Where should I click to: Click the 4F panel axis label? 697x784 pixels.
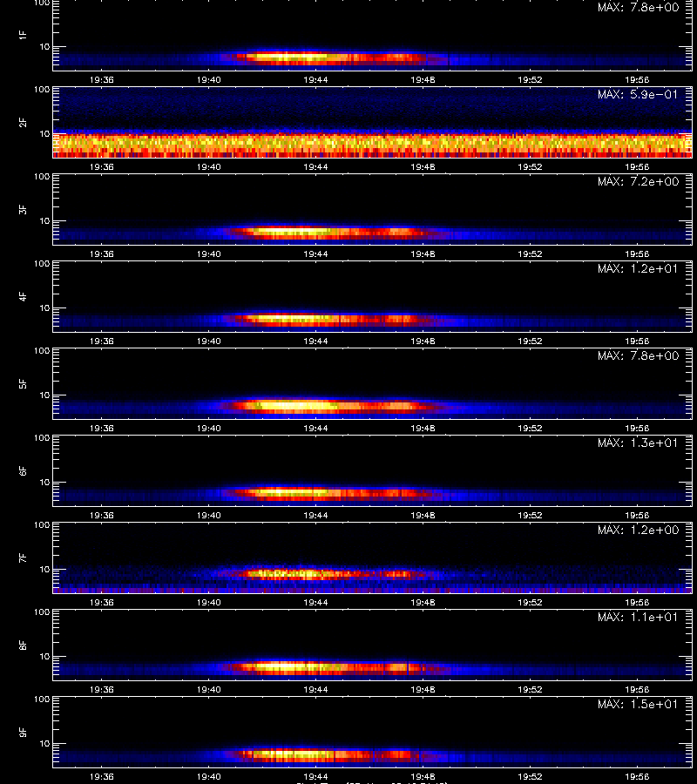pyautogui.click(x=23, y=296)
